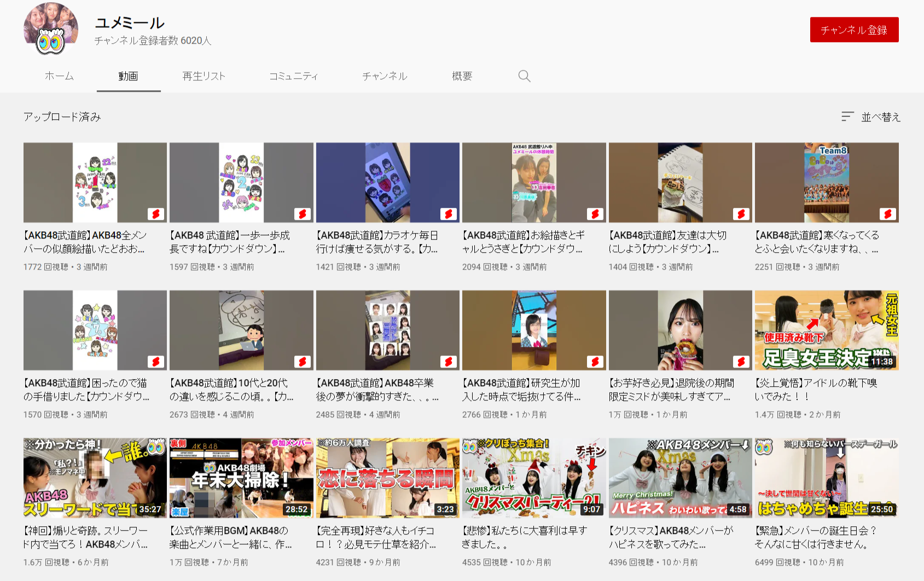Open thumbnail of お絵描きとギャルとうさぎ video
Viewport: 924px width, 581px height.
(534, 183)
